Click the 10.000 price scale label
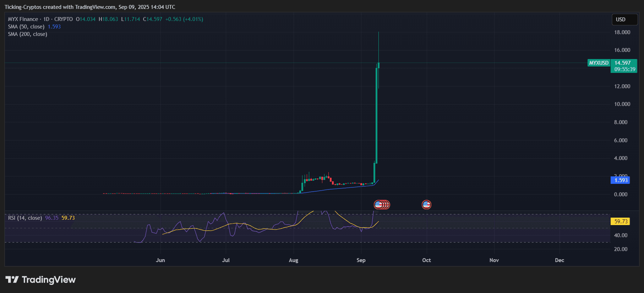Viewport: 644px width, 293px height. 622,104
